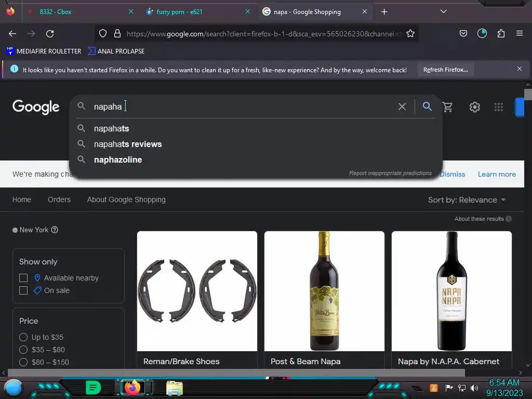Open the Firefox hamburger menu
The image size is (532, 399).
coord(519,33)
